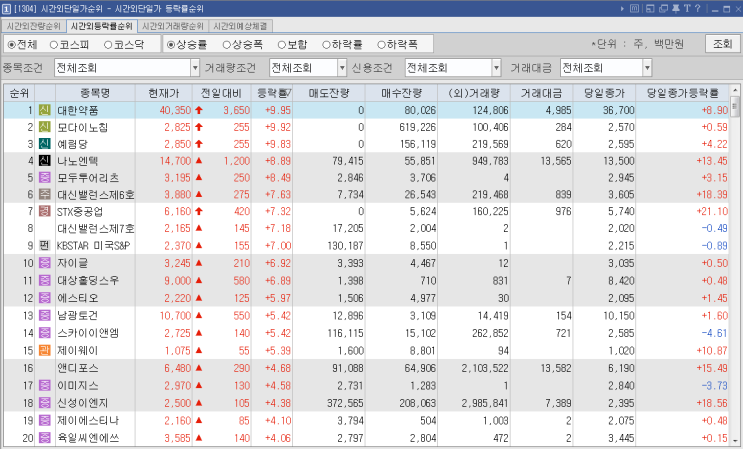Click the numbered '1' window icon in the title bar
The image size is (743, 449).
click(6, 9)
